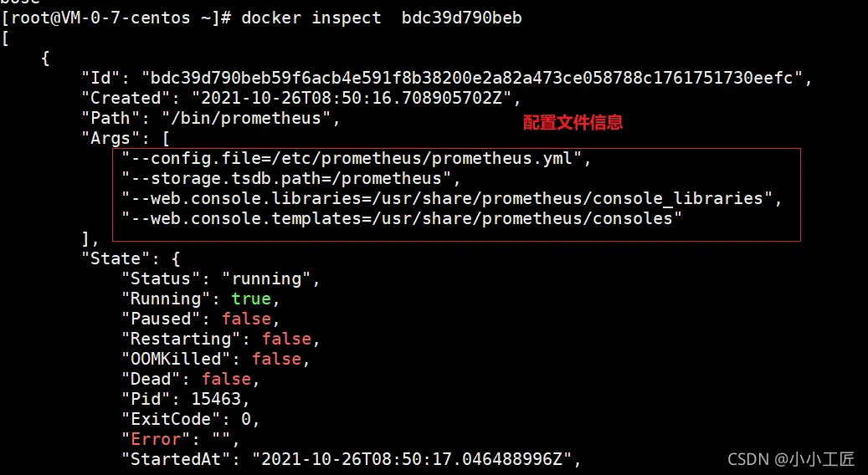Image resolution: width=868 pixels, height=475 pixels.
Task: Click the green true value for Running
Action: click(x=251, y=299)
